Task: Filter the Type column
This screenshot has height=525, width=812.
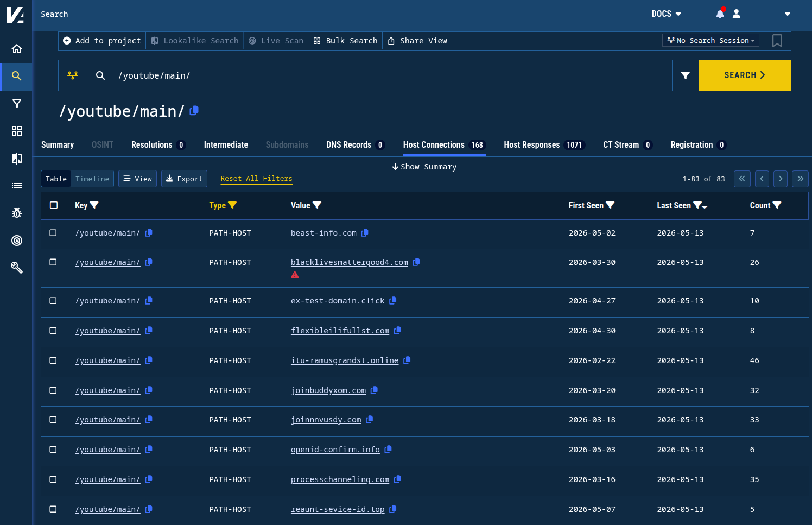Action: 232,205
